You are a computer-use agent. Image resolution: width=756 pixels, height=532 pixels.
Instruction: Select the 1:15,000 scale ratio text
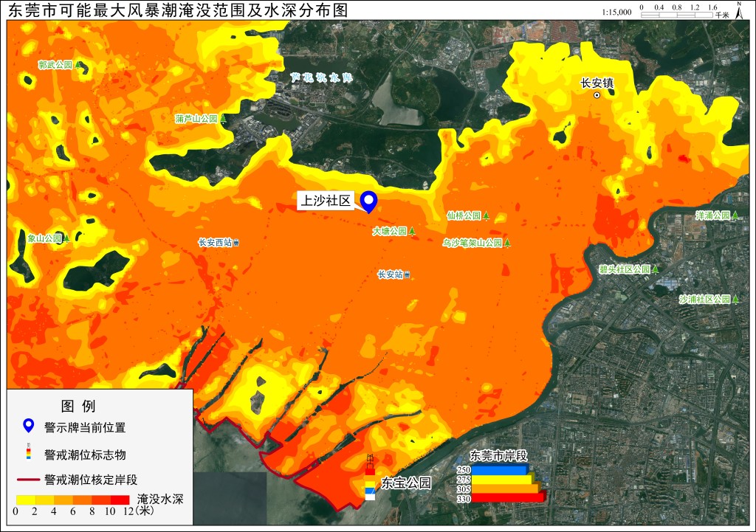616,12
